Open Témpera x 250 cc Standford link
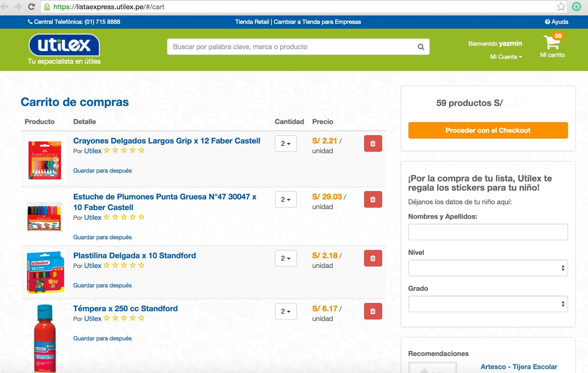The height and width of the screenshot is (373, 588). pyautogui.click(x=125, y=308)
